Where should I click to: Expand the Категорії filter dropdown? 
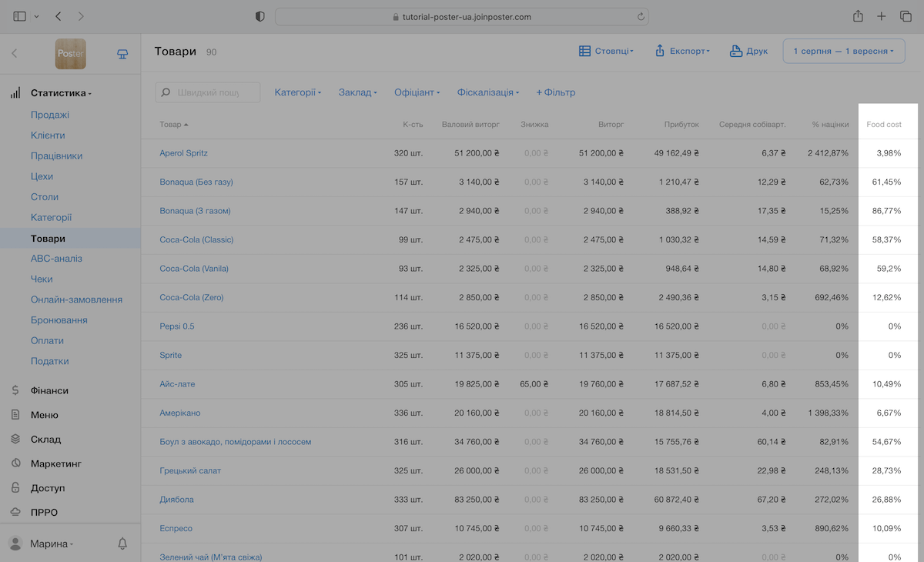(x=298, y=92)
